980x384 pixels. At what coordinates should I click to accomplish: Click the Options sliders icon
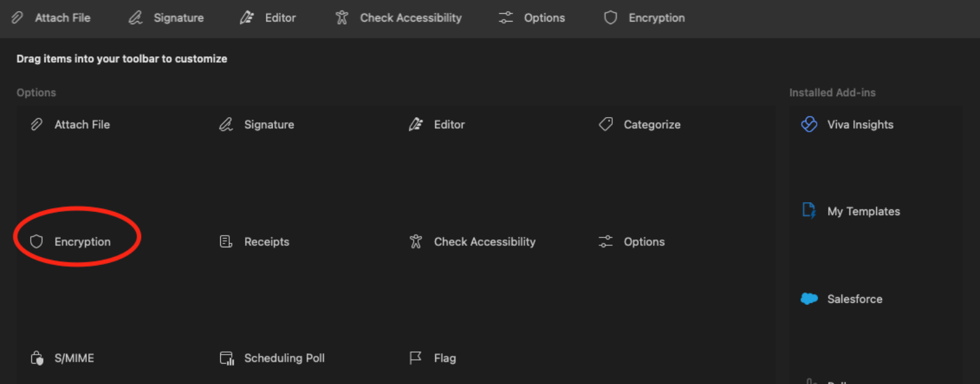[605, 241]
